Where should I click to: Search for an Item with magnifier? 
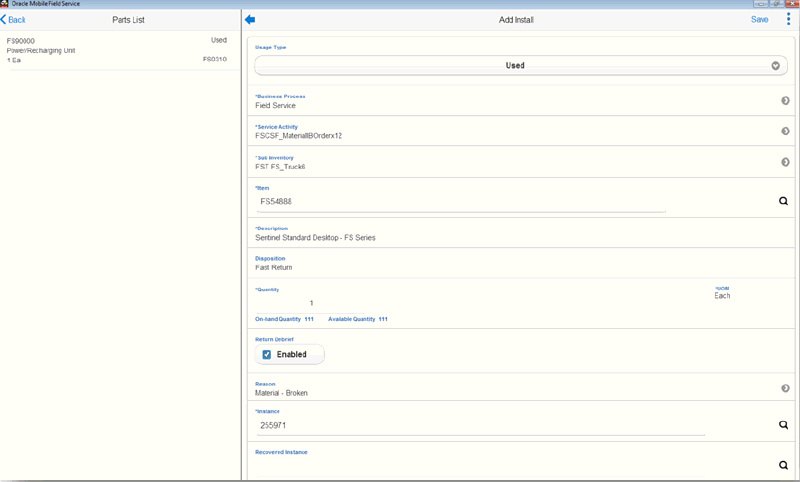(783, 201)
